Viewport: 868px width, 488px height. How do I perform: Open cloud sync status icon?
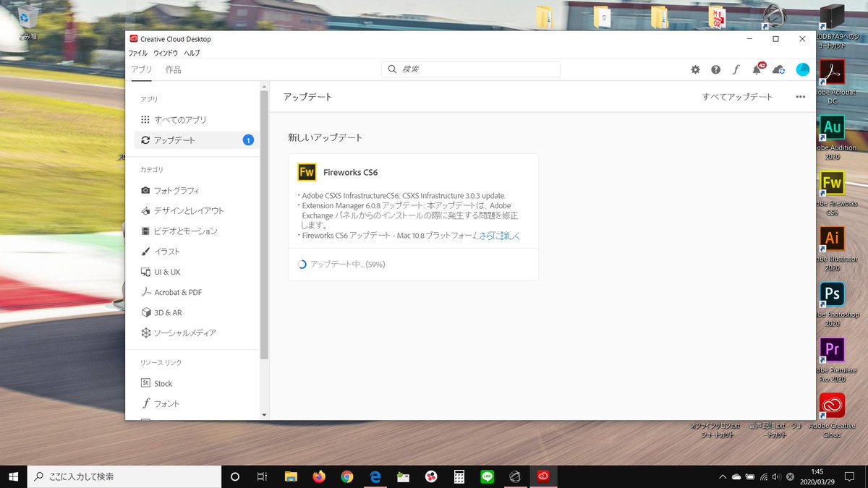779,69
